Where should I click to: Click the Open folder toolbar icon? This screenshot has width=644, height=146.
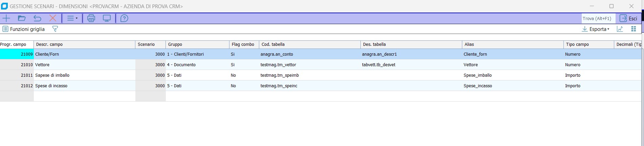pos(22,18)
